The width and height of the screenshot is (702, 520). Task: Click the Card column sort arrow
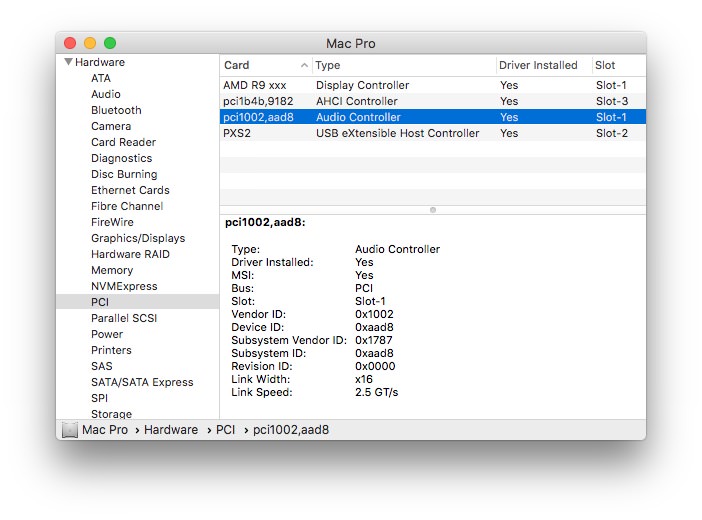coord(304,65)
